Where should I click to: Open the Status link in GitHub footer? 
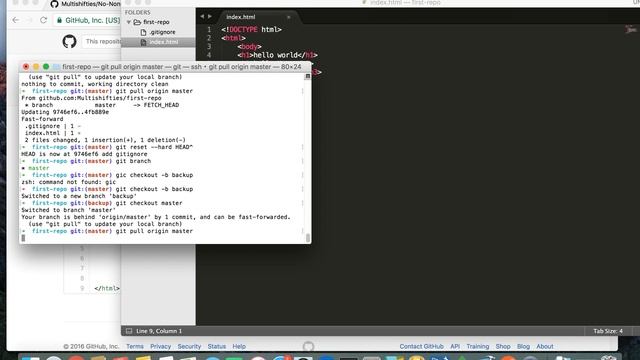tap(217, 346)
